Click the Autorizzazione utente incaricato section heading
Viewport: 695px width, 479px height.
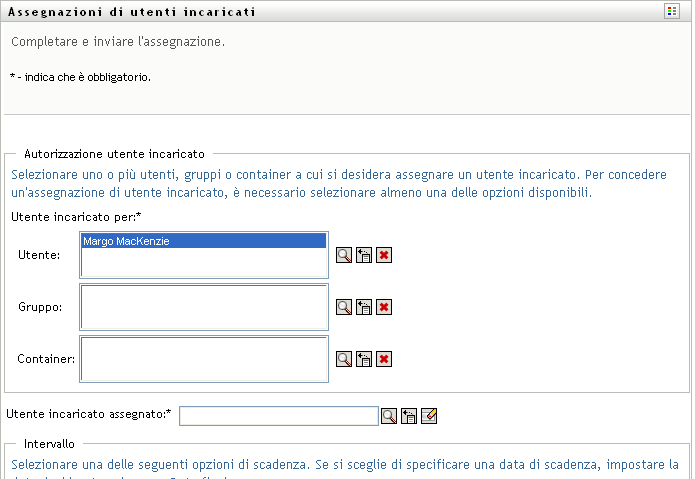pos(114,154)
